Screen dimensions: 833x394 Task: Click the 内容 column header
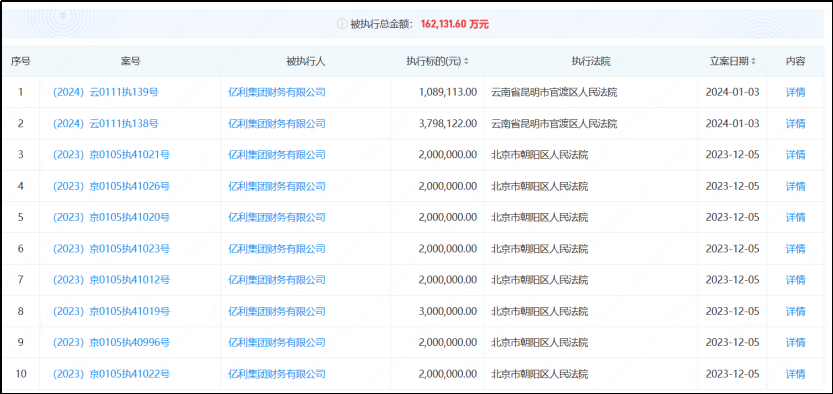tap(795, 62)
